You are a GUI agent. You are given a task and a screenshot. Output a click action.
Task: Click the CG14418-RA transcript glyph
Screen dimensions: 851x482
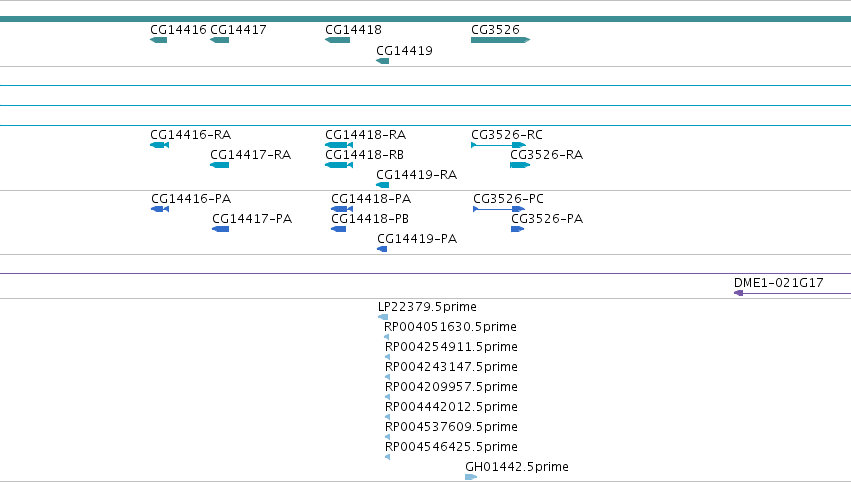339,145
